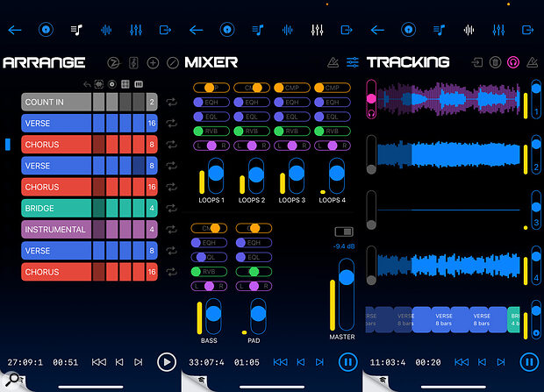Skip to next section in Arrange transport

coord(139,362)
